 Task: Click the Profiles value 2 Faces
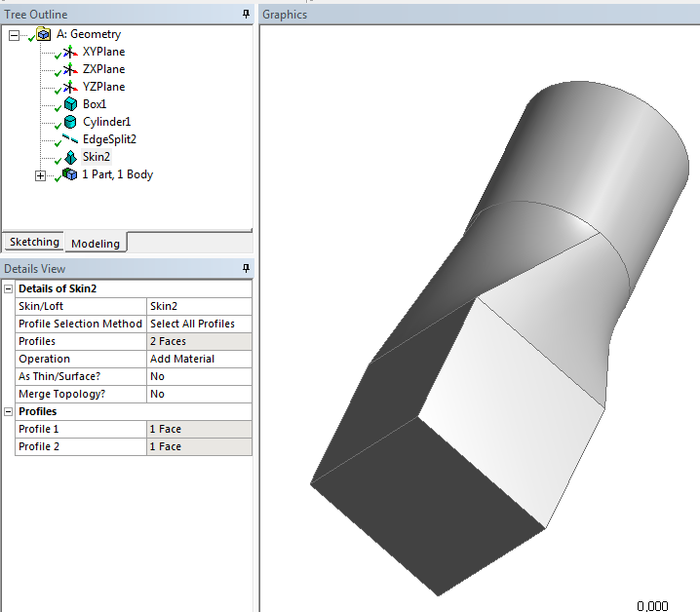[199, 341]
